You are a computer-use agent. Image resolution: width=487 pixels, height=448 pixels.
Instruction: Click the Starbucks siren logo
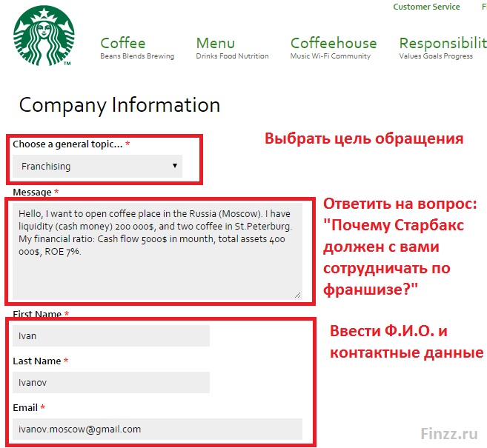44,36
